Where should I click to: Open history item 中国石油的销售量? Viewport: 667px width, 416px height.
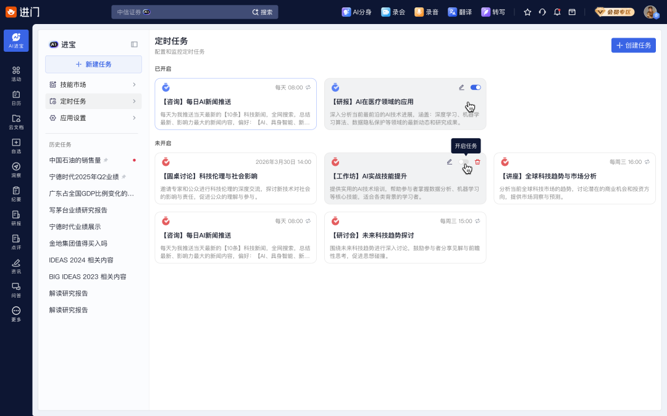coord(76,160)
